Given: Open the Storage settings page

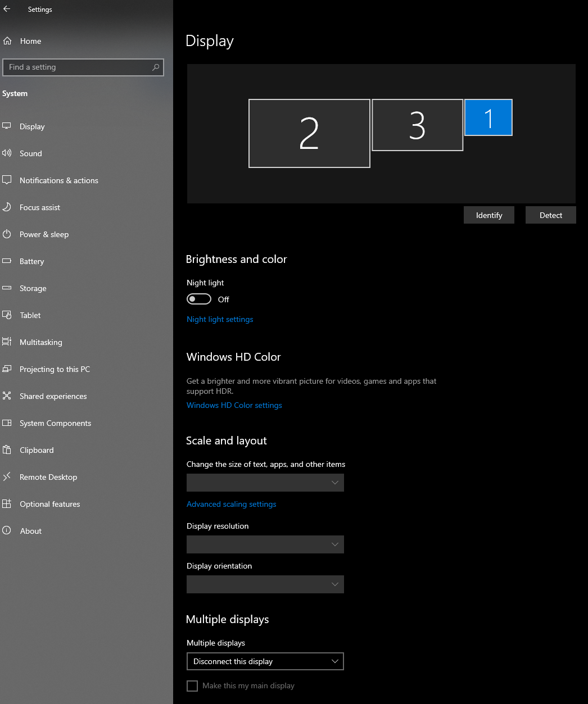Looking at the screenshot, I should coord(33,288).
